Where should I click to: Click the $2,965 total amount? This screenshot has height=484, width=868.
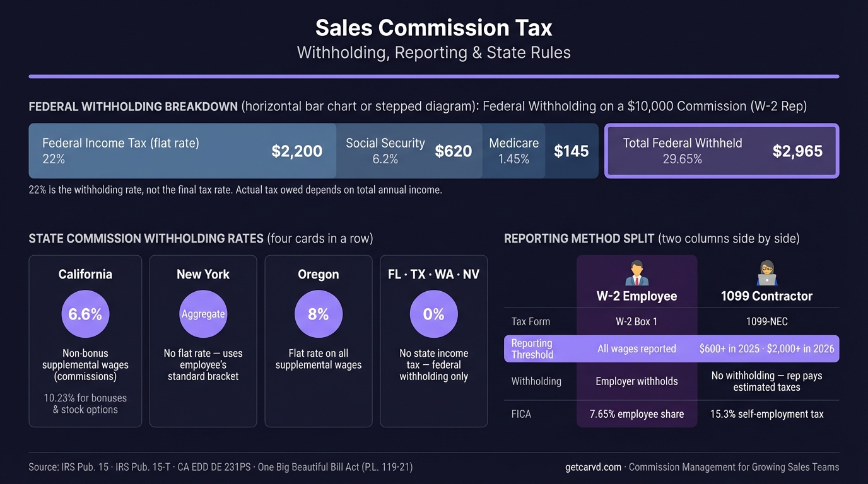tap(797, 151)
